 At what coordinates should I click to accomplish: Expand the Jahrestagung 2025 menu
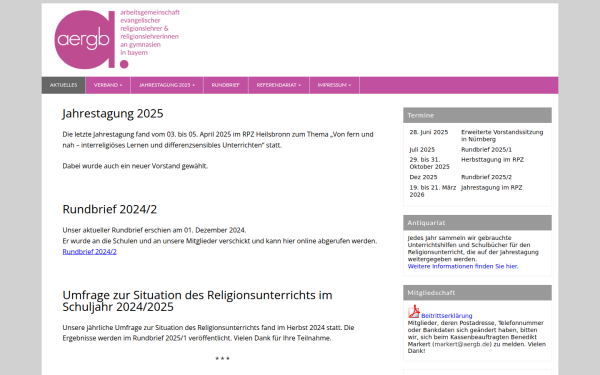click(x=167, y=85)
